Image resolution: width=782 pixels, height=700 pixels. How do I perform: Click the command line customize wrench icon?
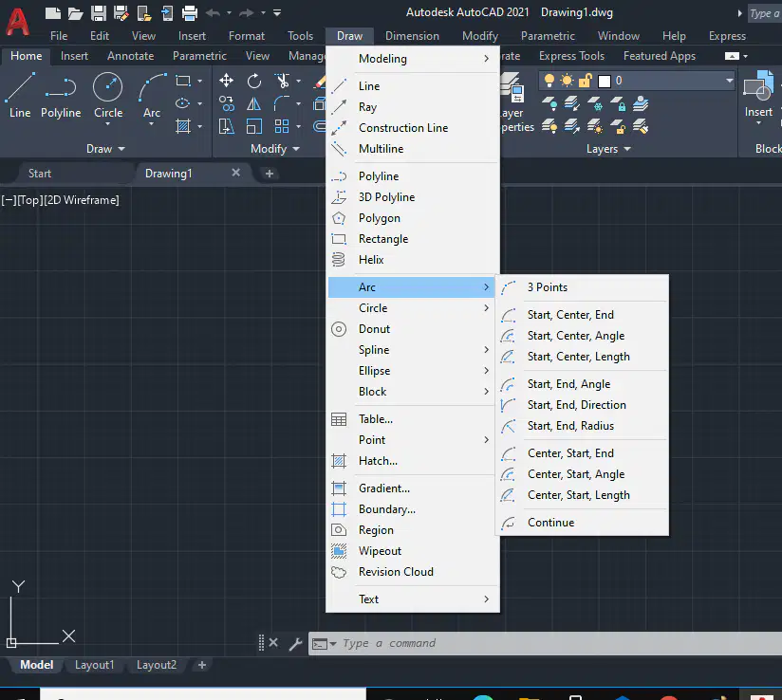tap(295, 644)
